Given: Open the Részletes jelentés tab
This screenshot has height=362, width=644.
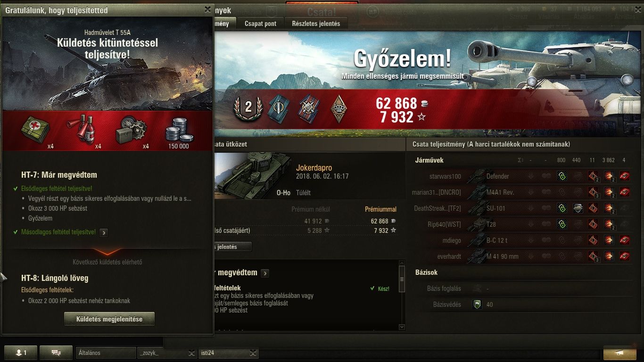Looking at the screenshot, I should coord(316,23).
